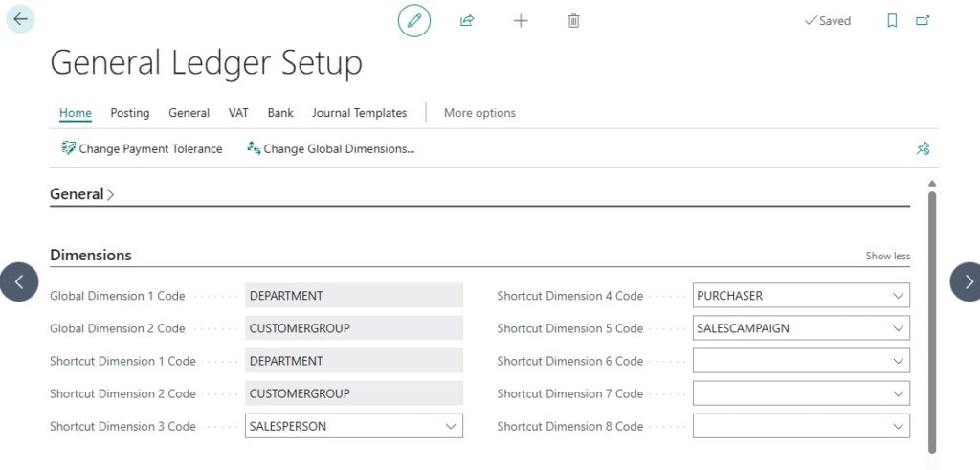Open page in new window icon
The width and height of the screenshot is (980, 470).
pos(923,20)
